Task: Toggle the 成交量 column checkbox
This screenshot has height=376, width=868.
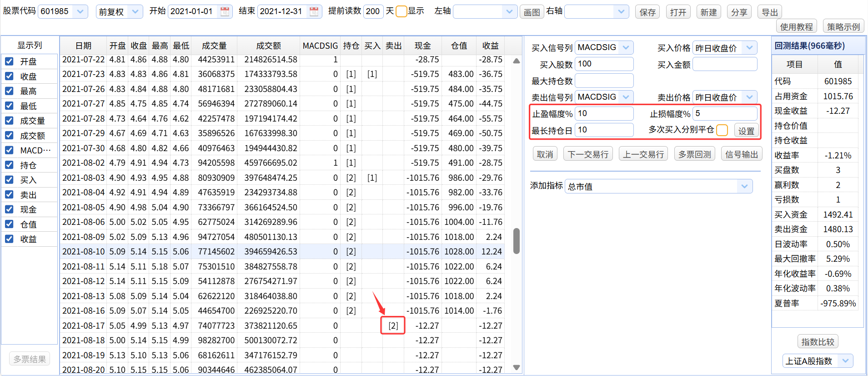Action: [9, 120]
